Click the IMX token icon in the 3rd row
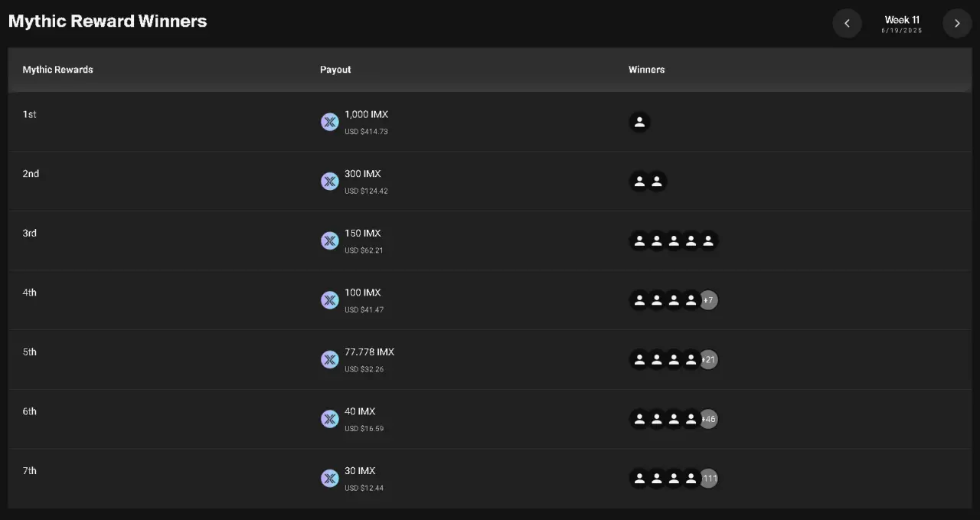Screen dimensions: 980x520 click(330, 240)
